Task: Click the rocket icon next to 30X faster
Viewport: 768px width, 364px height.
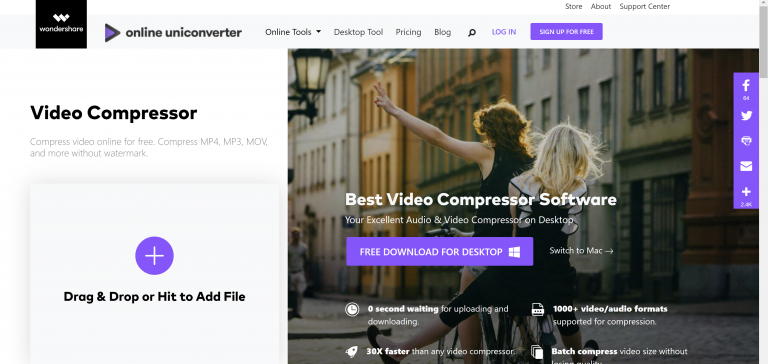Action: click(352, 351)
